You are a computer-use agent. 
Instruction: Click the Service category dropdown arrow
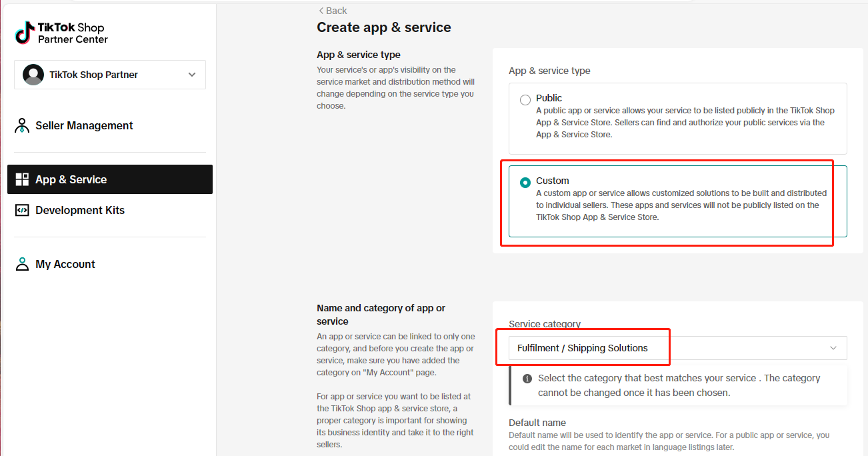(833, 348)
